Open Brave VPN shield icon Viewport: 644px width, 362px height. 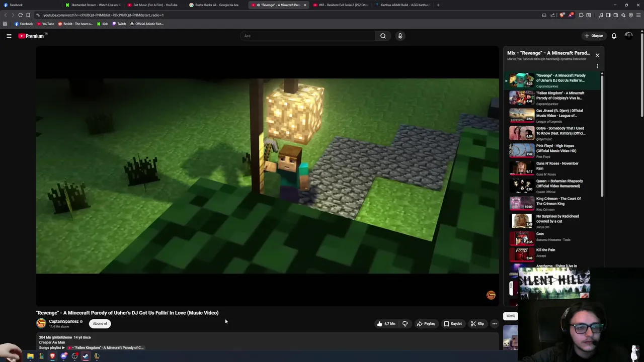[631, 15]
